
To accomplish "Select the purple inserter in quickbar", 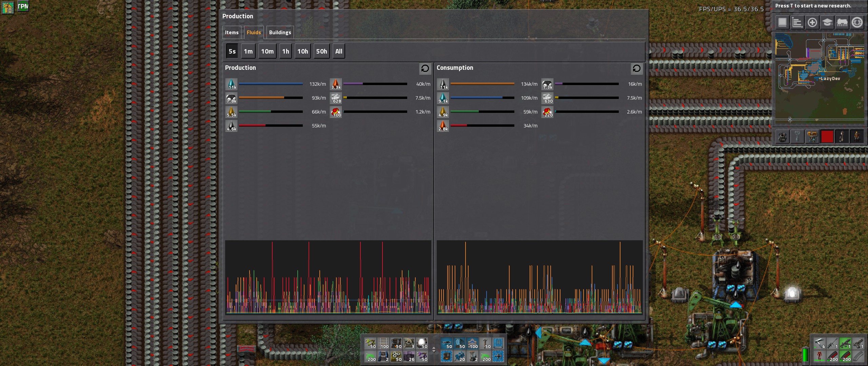I will point(422,356).
